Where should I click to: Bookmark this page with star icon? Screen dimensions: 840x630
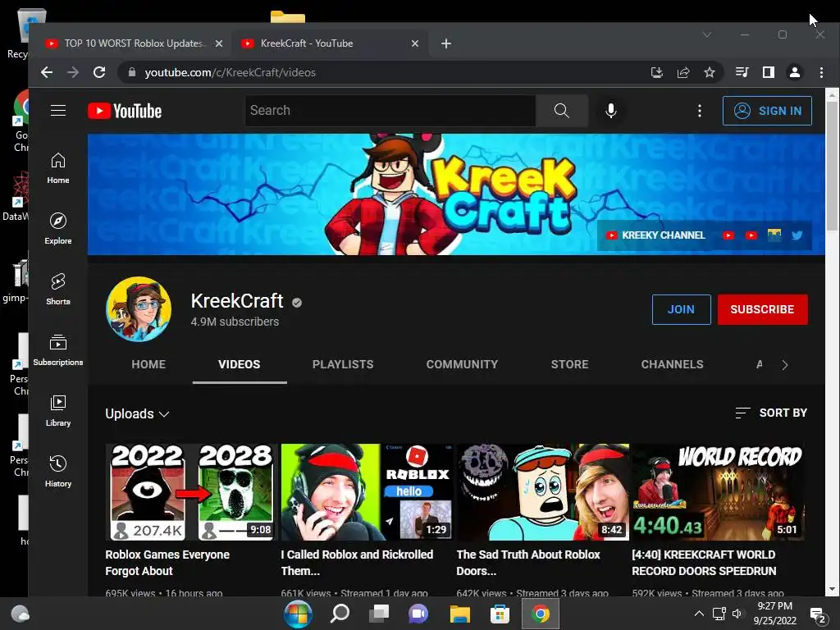tap(710, 72)
